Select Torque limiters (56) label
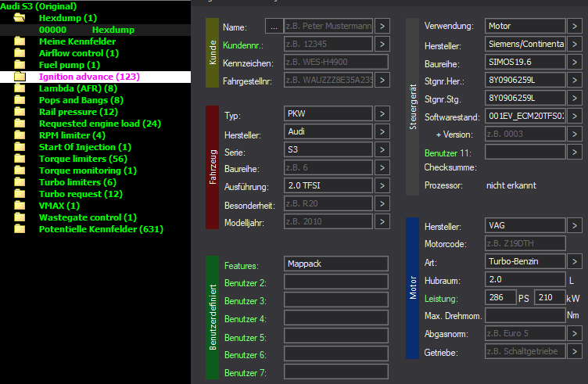The height and width of the screenshot is (384, 588). coord(83,159)
